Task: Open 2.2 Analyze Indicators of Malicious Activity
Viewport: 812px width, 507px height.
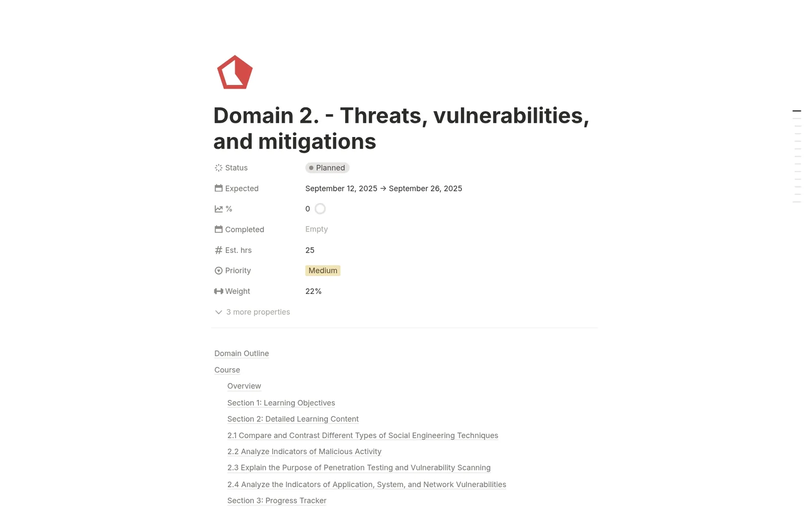Action: point(304,452)
